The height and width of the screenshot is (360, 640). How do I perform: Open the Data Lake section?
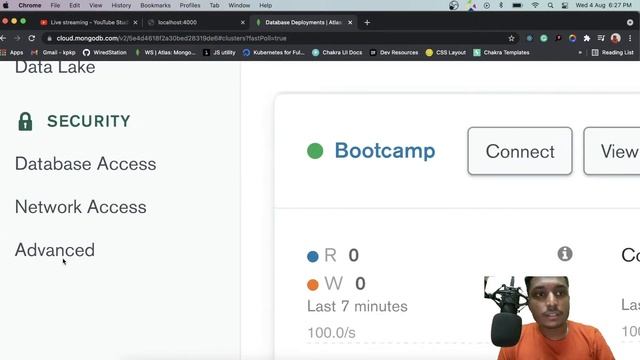(x=55, y=67)
